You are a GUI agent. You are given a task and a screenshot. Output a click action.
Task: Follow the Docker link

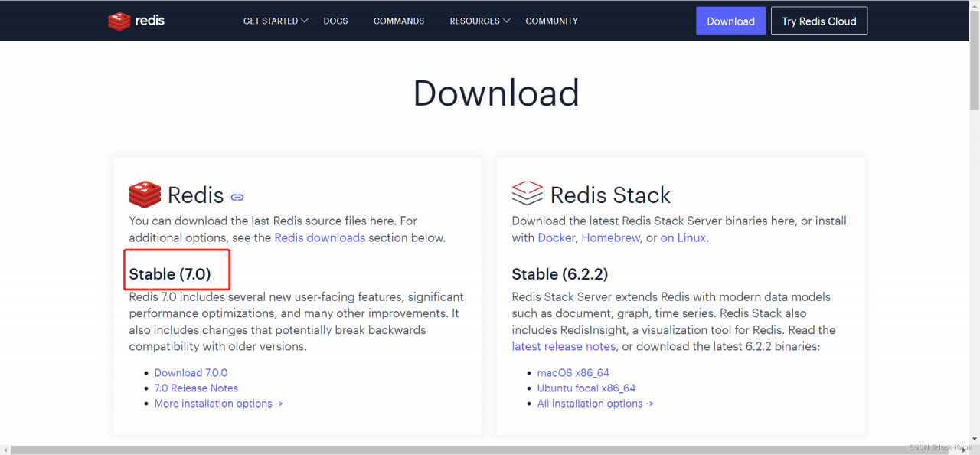(x=557, y=237)
